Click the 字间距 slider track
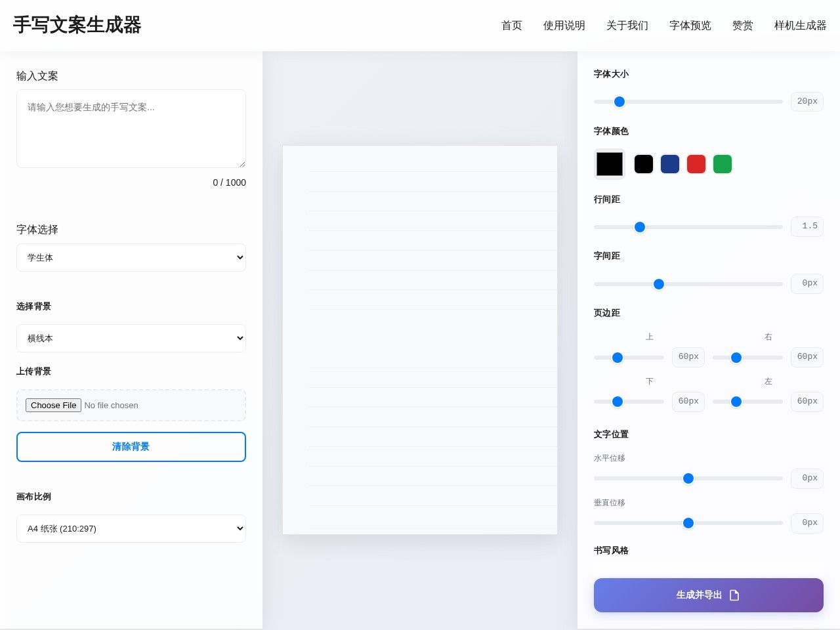Screen dimensions: 840x630 click(x=688, y=284)
